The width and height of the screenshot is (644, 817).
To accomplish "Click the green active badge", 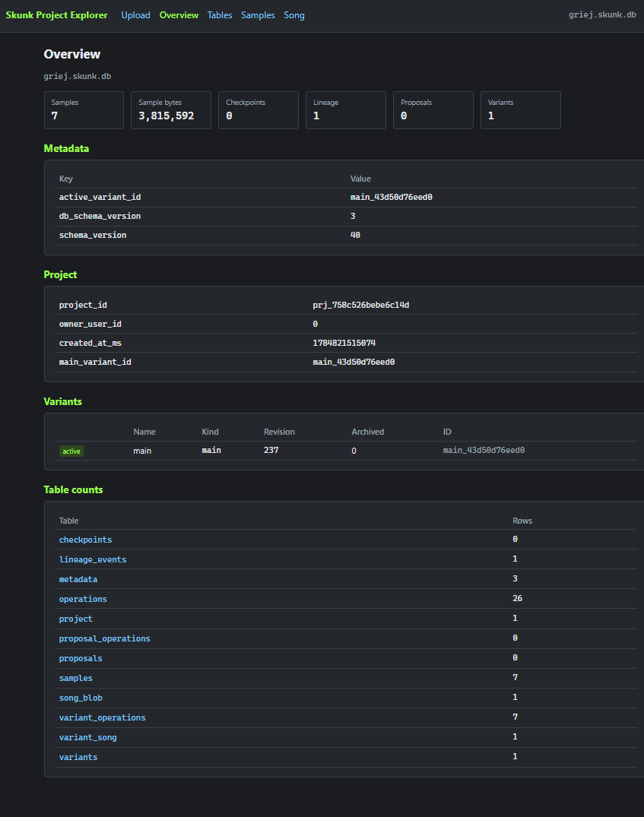I will (71, 451).
